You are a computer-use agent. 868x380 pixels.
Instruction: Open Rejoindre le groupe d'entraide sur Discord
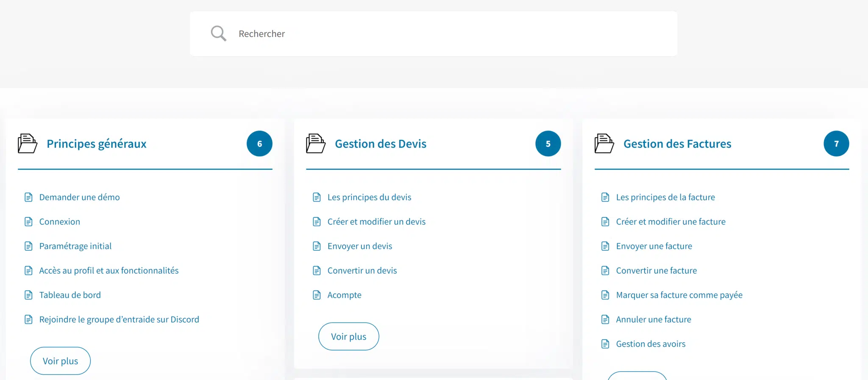[x=119, y=319]
